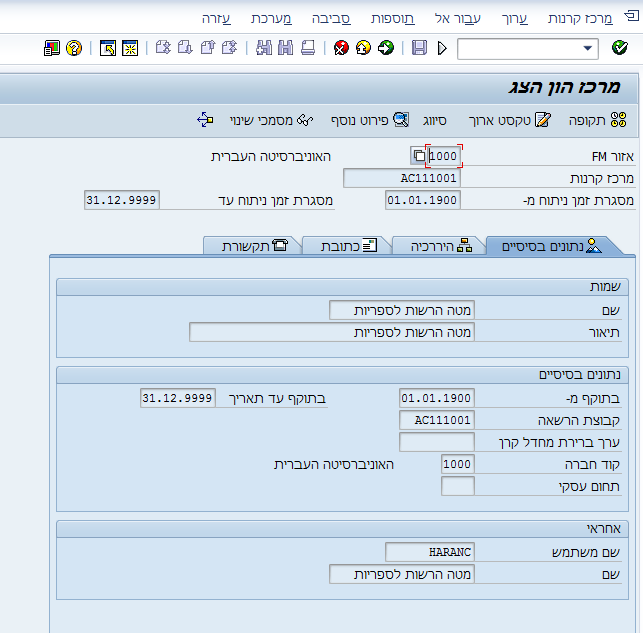The height and width of the screenshot is (633, 643).
Task: Click the FM area field containing 1000
Action: pos(444,156)
